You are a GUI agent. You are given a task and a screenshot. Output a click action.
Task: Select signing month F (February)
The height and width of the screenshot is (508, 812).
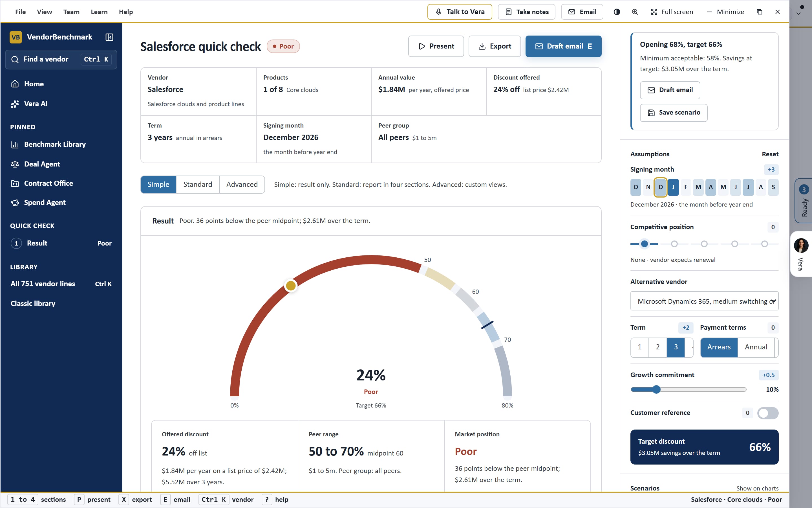point(685,187)
